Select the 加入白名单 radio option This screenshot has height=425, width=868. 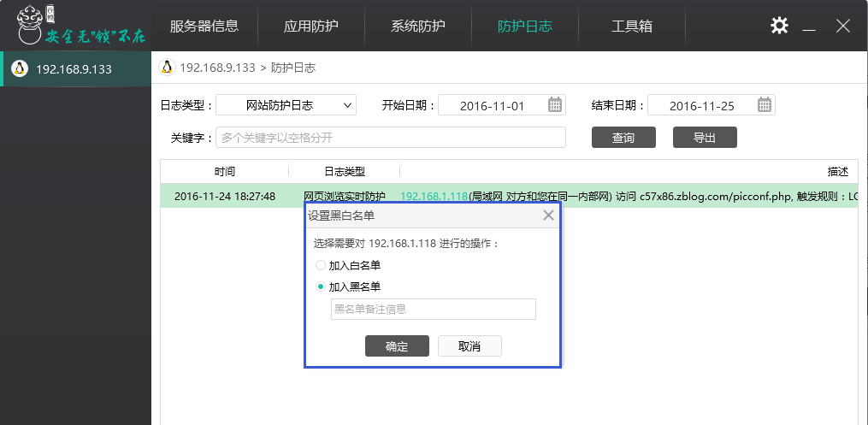pyautogui.click(x=321, y=266)
